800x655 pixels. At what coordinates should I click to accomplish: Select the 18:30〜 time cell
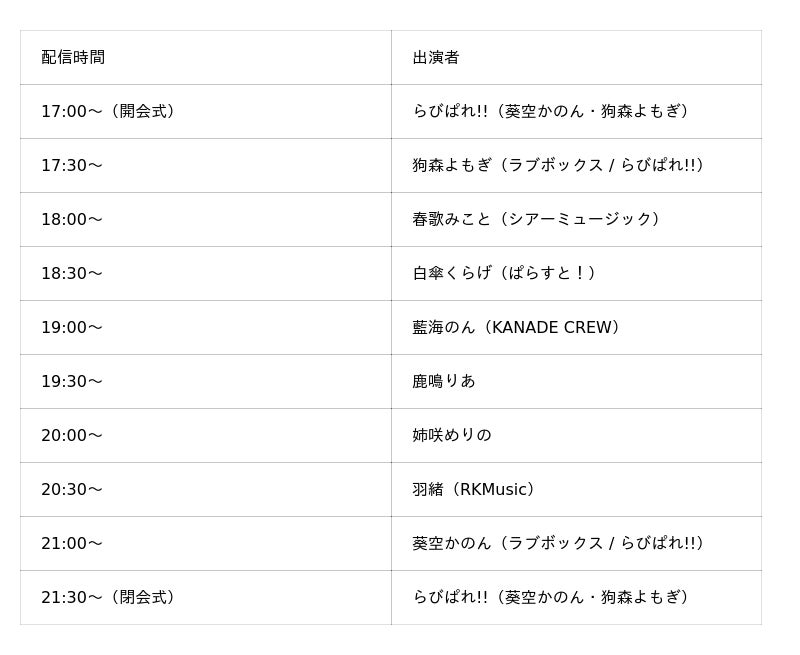(x=72, y=274)
